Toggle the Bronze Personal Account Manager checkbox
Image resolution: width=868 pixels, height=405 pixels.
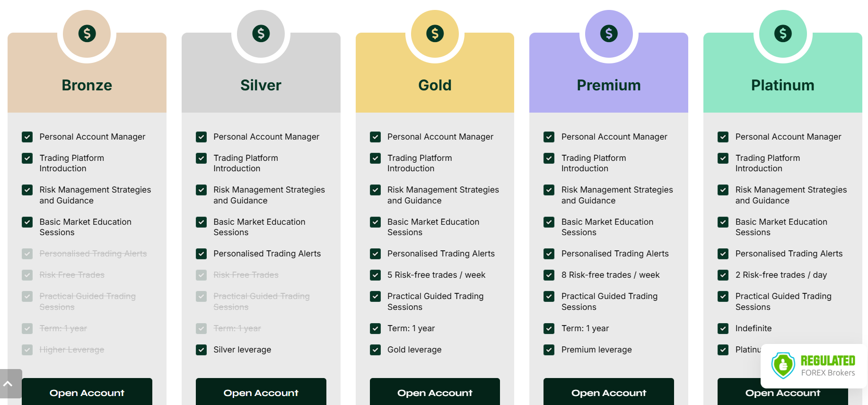pos(27,137)
